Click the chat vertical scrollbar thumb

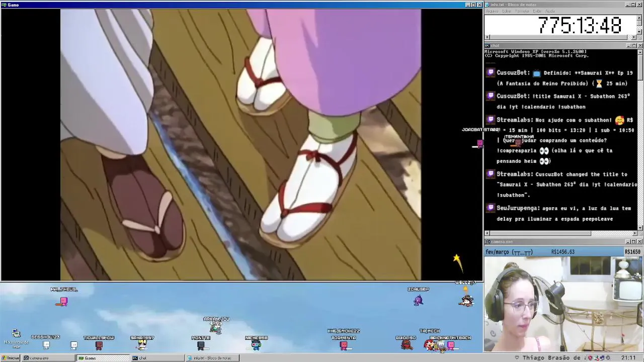[x=640, y=67]
